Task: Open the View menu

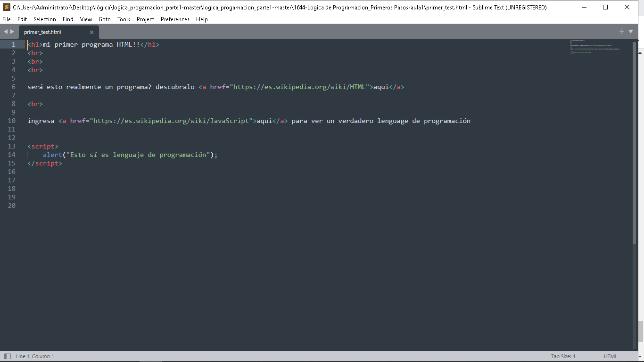Action: pyautogui.click(x=86, y=19)
